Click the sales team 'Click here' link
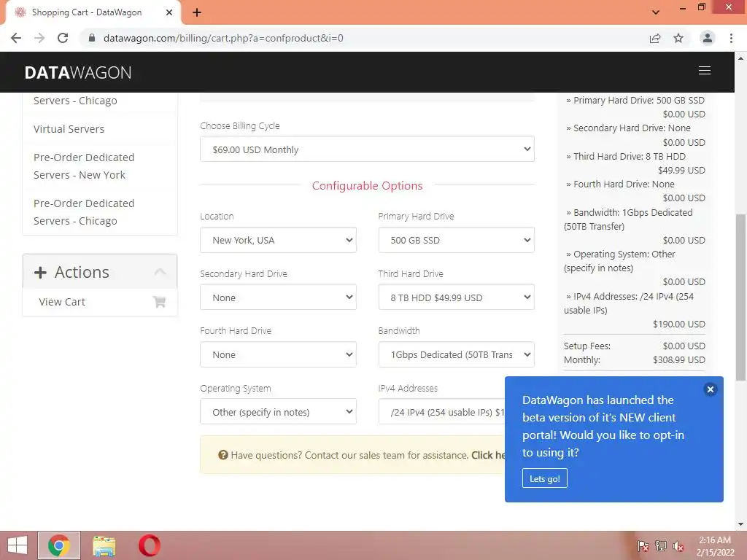This screenshot has height=560, width=747. [488, 455]
